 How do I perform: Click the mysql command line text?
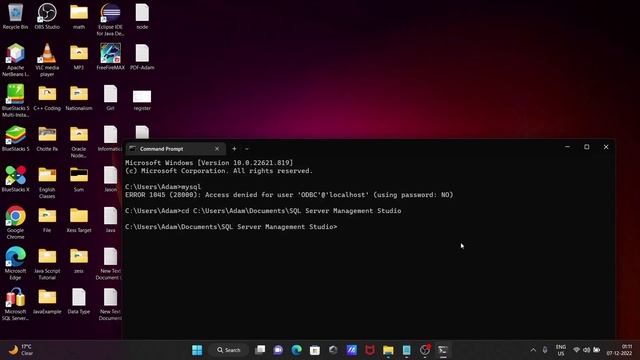coord(163,187)
